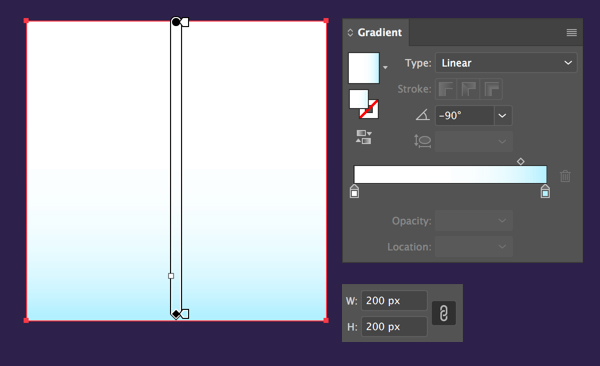Viewport: 600px width, 366px height.
Task: Click the gradient fill preview swatch
Action: 364,68
